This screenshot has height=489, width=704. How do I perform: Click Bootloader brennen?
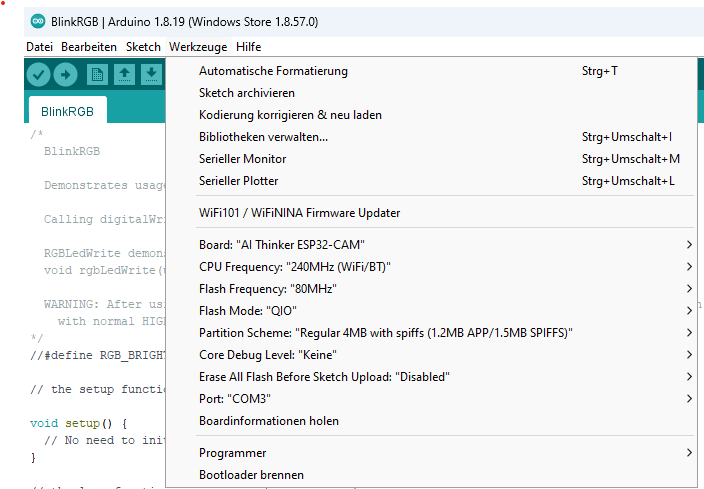251,475
